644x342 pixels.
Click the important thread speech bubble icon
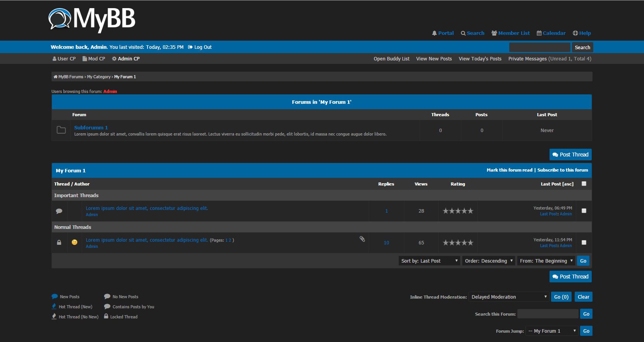(x=59, y=211)
